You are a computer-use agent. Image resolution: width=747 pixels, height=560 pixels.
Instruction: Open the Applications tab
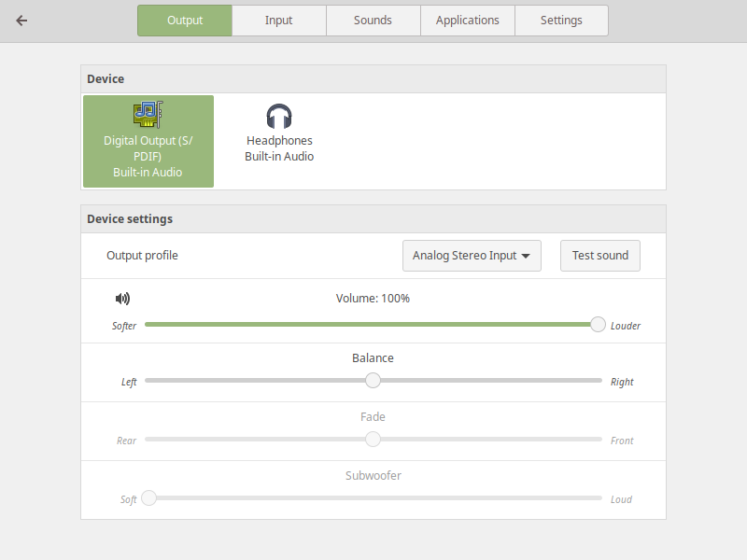[x=468, y=21]
